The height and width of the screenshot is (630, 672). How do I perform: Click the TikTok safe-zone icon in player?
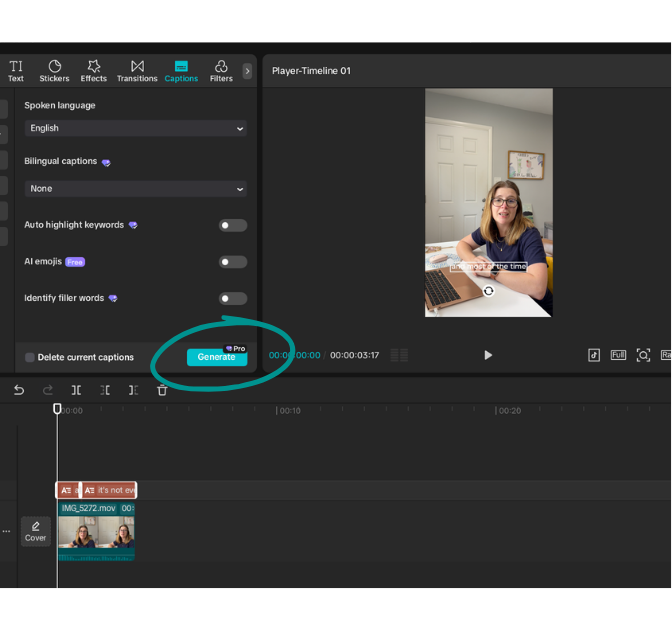point(594,355)
